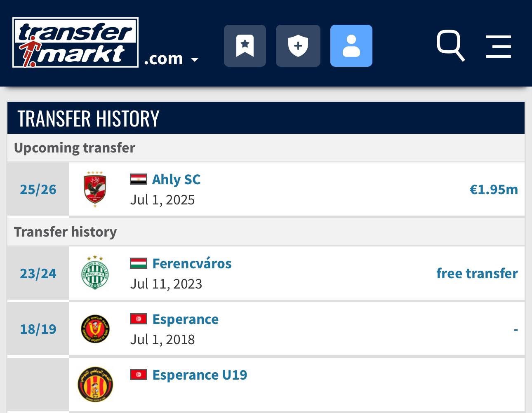
Task: Open the hamburger menu
Action: point(498,46)
